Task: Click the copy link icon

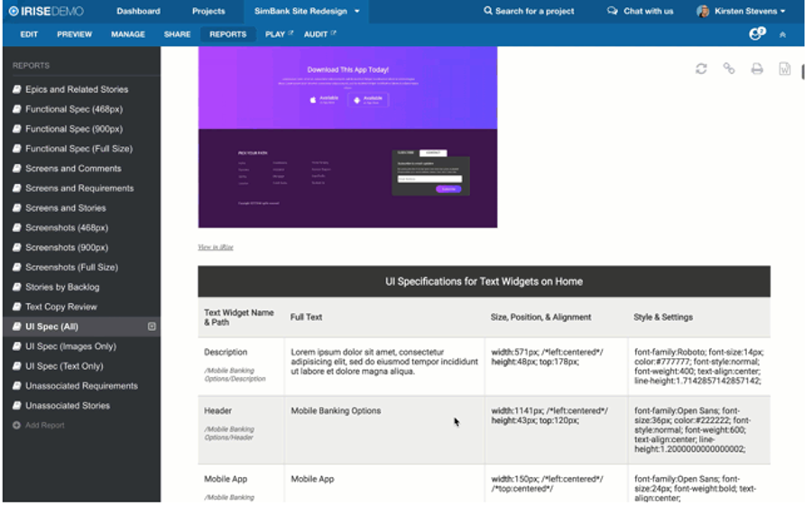Action: point(729,69)
